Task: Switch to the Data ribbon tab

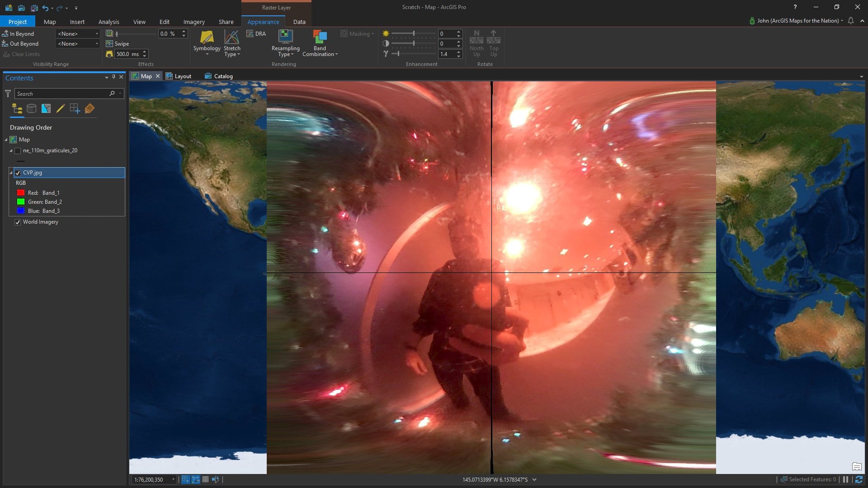Action: (x=299, y=22)
